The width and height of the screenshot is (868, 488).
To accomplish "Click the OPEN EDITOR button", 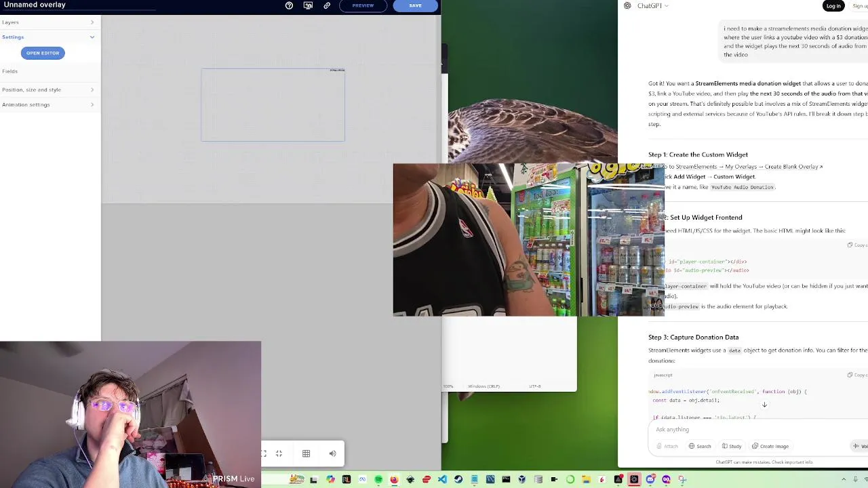I will (43, 53).
